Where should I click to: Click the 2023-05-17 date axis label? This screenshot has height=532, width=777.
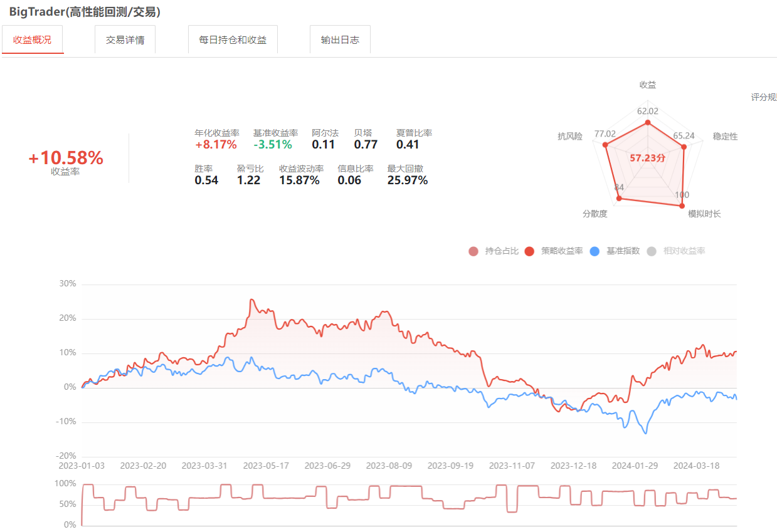click(x=265, y=466)
